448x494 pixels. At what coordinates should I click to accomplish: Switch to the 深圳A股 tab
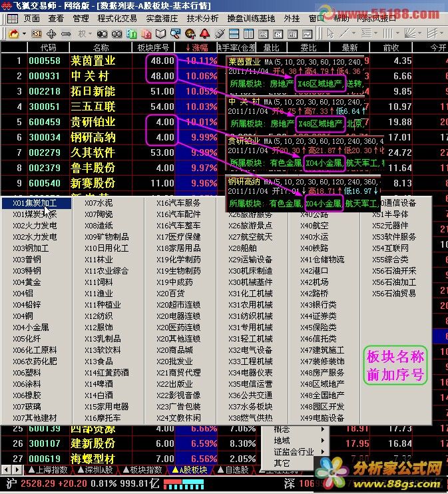tap(95, 470)
